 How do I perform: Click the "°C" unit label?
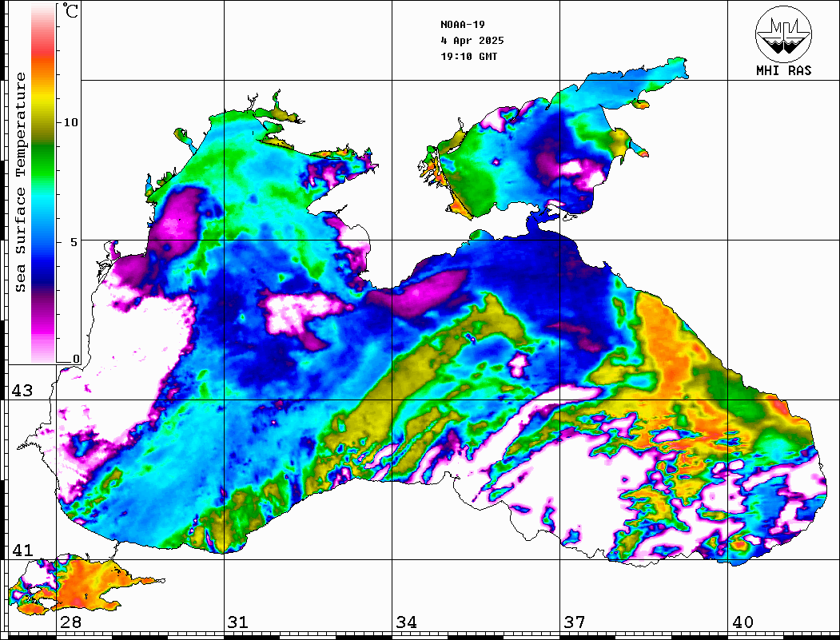pyautogui.click(x=70, y=11)
